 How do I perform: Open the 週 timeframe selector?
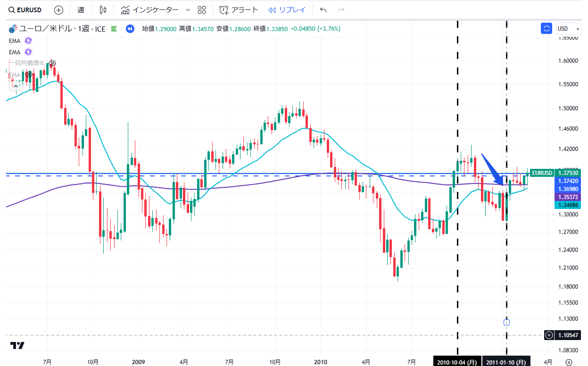click(x=81, y=10)
